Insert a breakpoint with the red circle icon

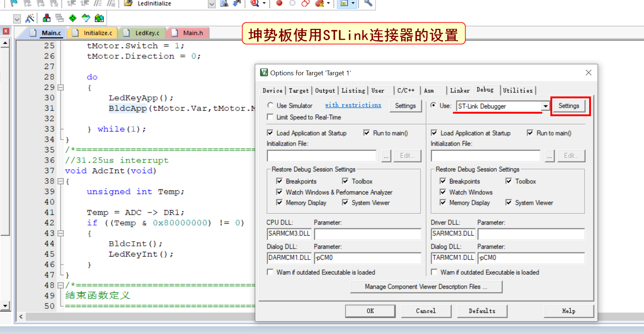[279, 3]
